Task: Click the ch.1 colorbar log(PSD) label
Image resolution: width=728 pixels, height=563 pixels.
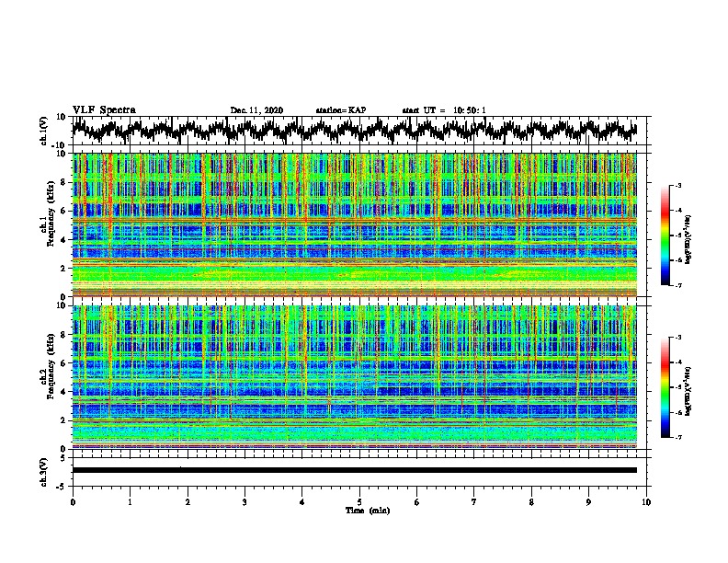Action: coord(688,240)
